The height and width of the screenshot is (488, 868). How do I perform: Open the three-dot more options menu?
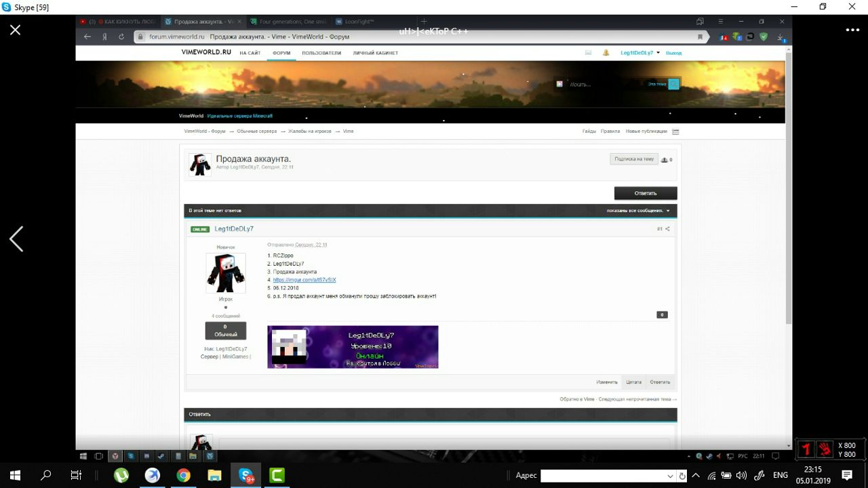(x=852, y=30)
